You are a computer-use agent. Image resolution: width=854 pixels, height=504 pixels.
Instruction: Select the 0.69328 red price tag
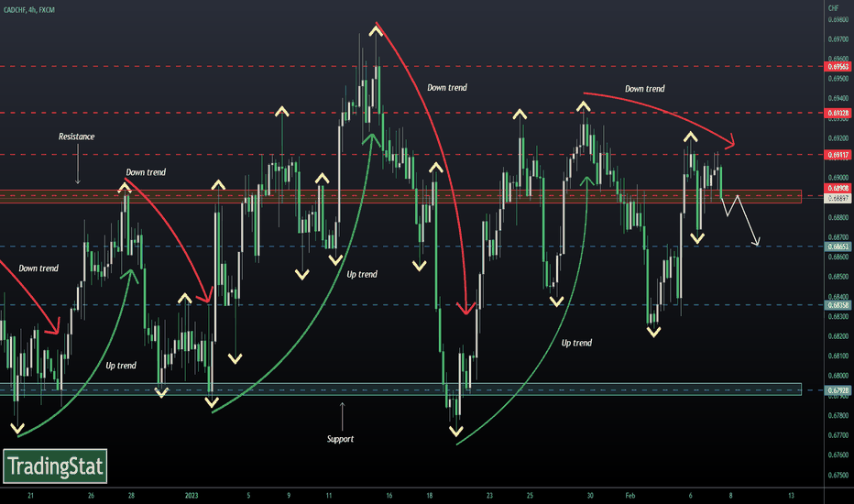click(x=838, y=113)
